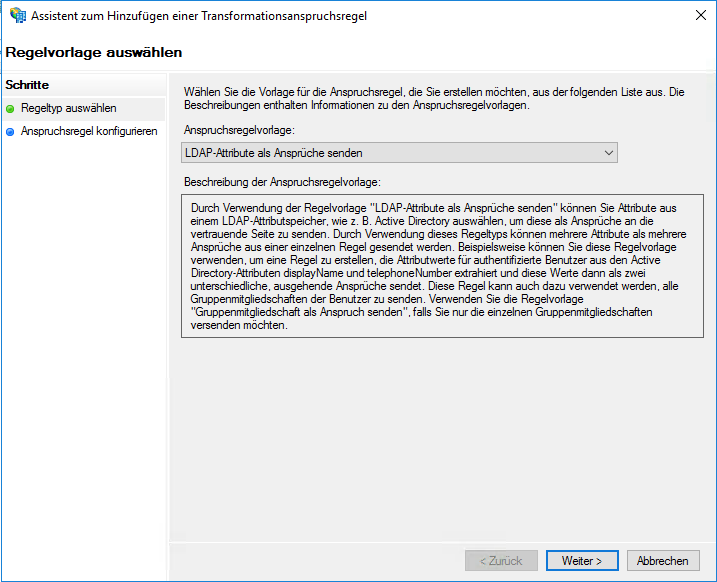Go to the "Anspruchsregel konfigurieren" step
717x582 pixels.
88,131
